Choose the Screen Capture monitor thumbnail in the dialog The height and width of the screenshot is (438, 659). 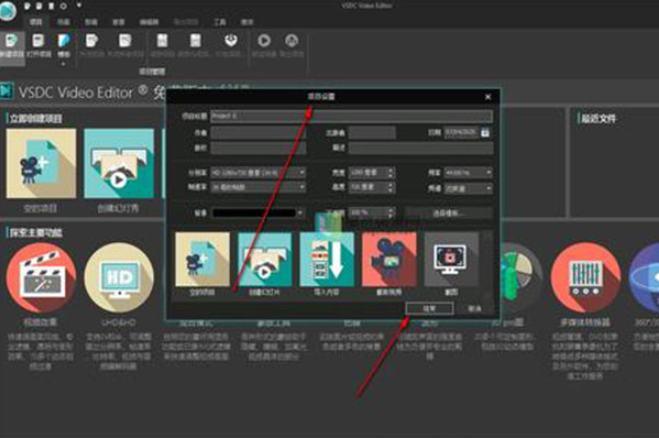451,259
